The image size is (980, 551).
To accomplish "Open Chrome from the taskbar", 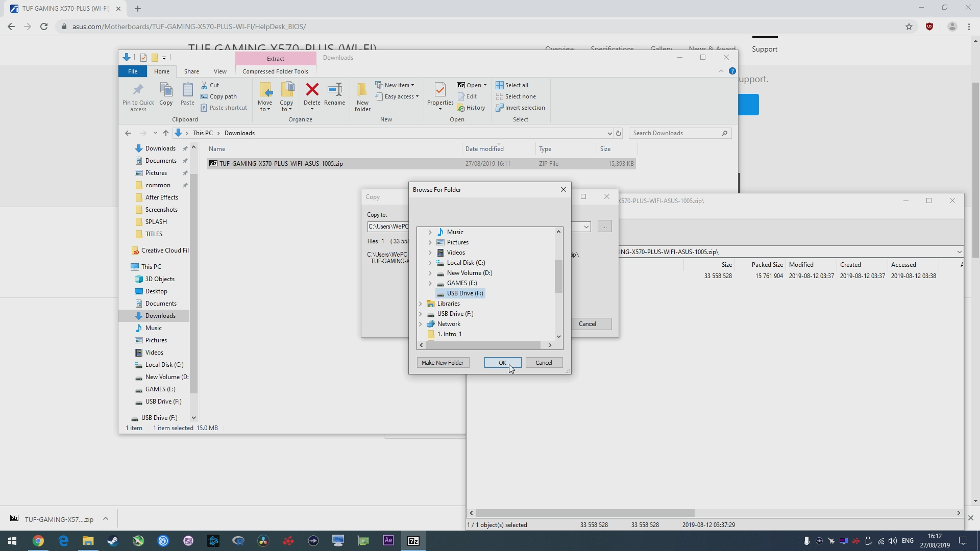I will (x=38, y=541).
